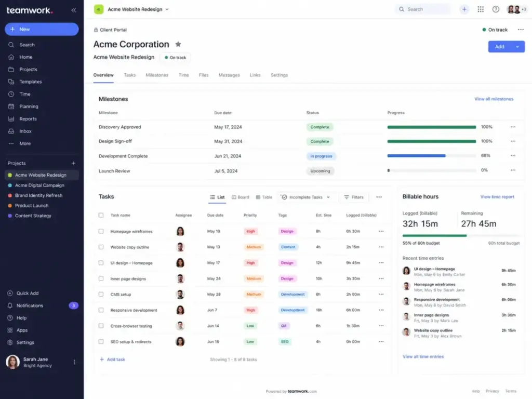Check the CMS setup task
Viewport: 532px width, 399px height.
[101, 294]
